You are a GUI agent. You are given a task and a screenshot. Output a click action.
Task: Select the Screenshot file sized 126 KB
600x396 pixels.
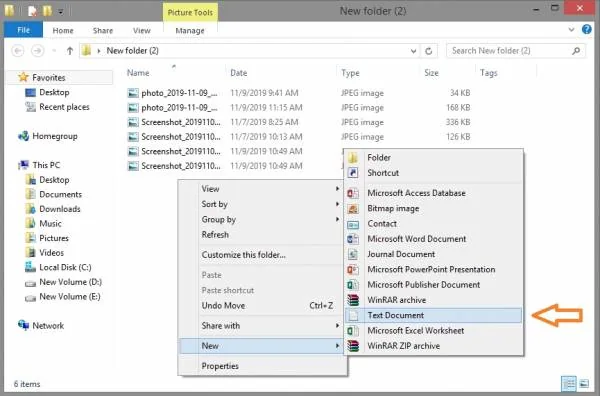(x=298, y=137)
